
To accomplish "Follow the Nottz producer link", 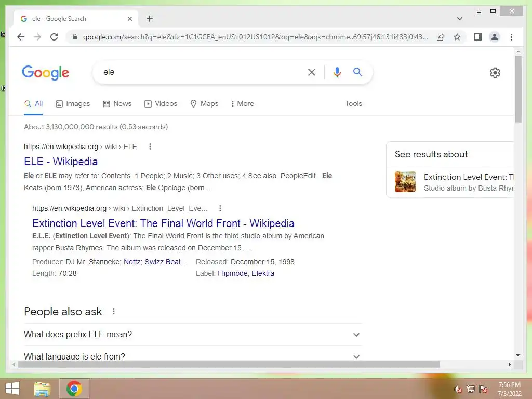I will (132, 262).
